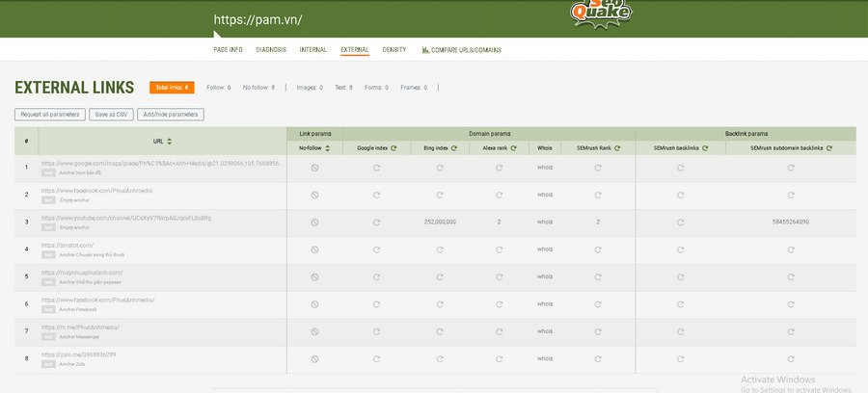Open whois for the YouTube row
Viewport: 868px width, 393px height.
[545, 222]
